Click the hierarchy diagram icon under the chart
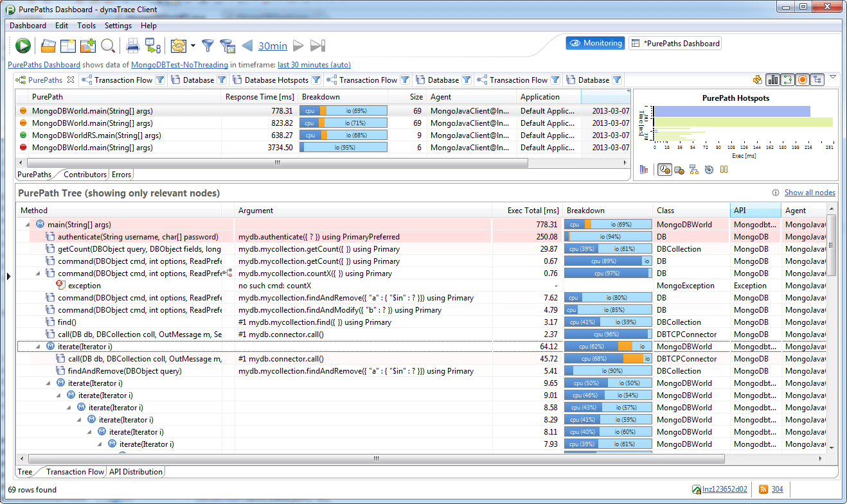This screenshot has width=847, height=504. [694, 169]
